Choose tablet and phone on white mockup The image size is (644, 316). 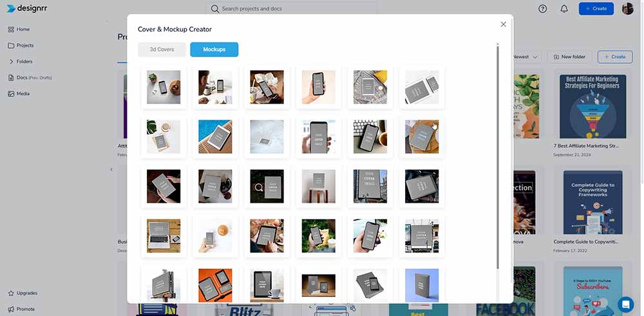tap(422, 87)
